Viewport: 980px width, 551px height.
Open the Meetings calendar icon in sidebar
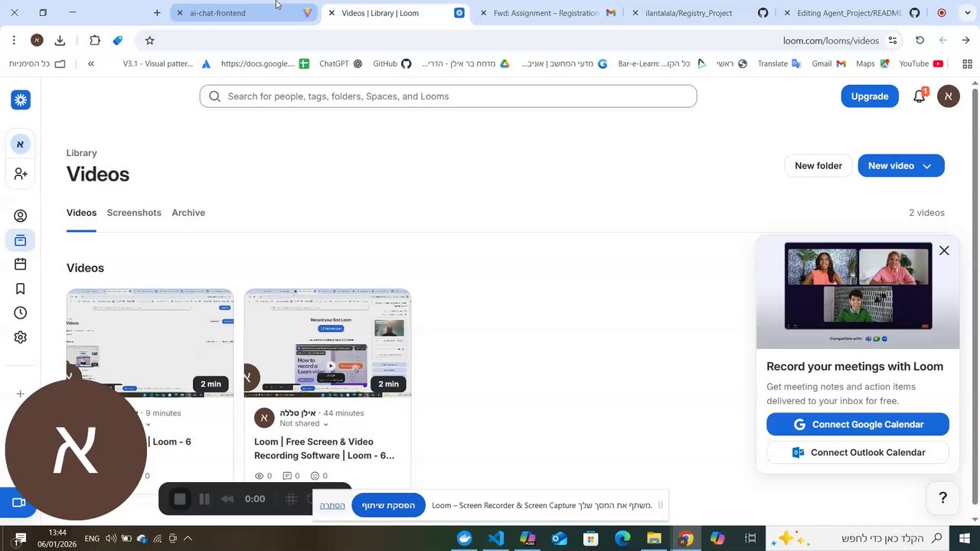(x=21, y=264)
